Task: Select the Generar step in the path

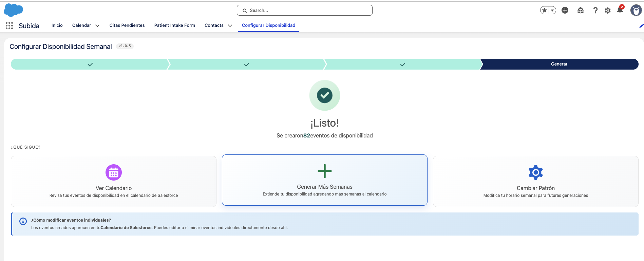Action: [559, 64]
